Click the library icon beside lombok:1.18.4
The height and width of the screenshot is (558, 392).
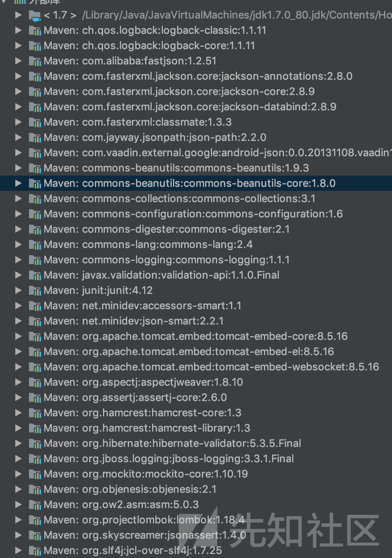point(35,520)
